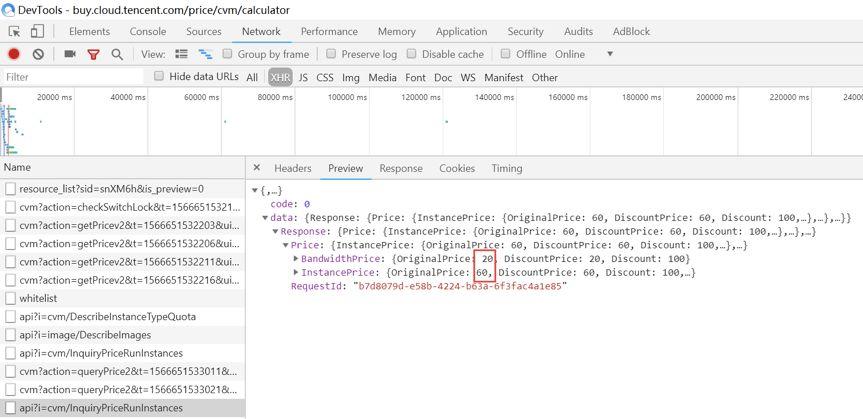Select the XHR request type filter
Image resolution: width=863 pixels, height=419 pixels.
point(279,77)
